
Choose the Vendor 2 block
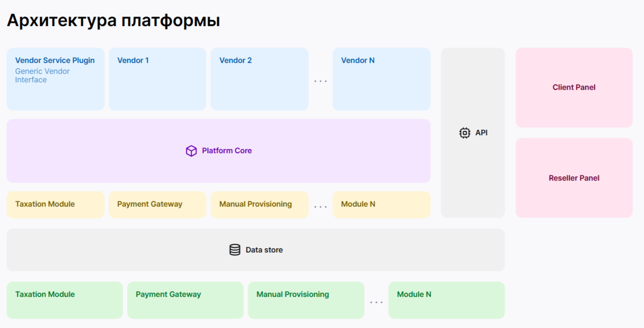click(259, 79)
